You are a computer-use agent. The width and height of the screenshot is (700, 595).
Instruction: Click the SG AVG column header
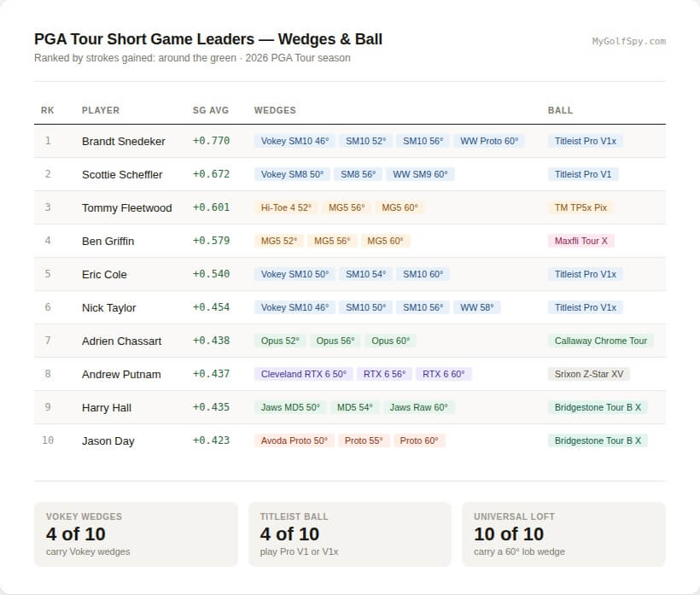(211, 110)
